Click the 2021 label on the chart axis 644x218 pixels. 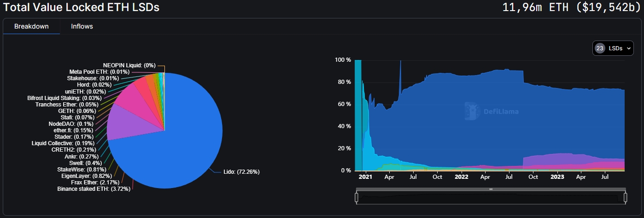(x=365, y=177)
